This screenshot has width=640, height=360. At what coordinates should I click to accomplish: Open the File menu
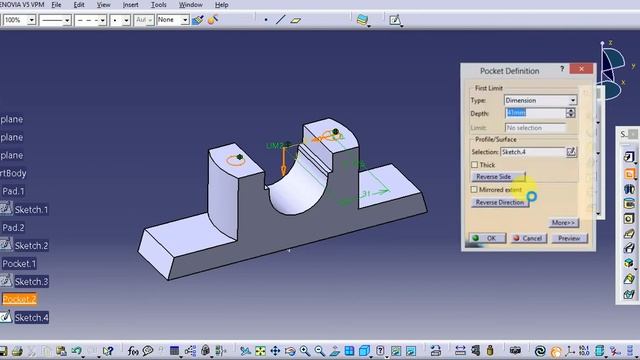(x=56, y=5)
